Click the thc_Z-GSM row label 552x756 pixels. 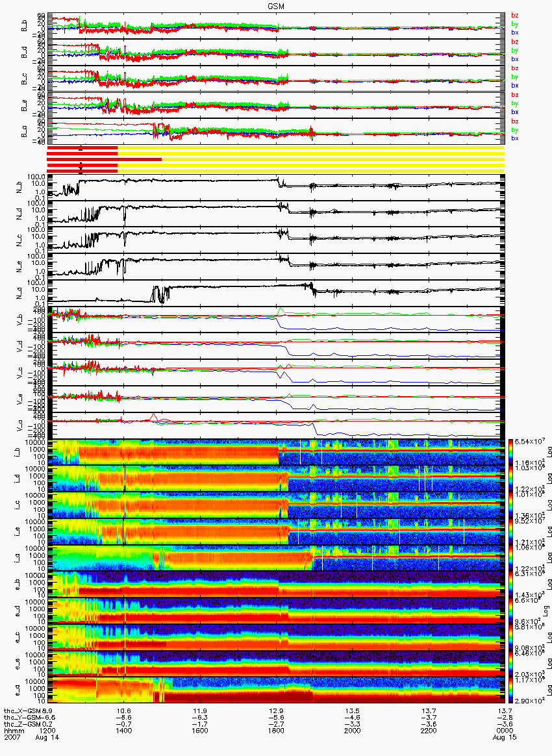[23, 725]
